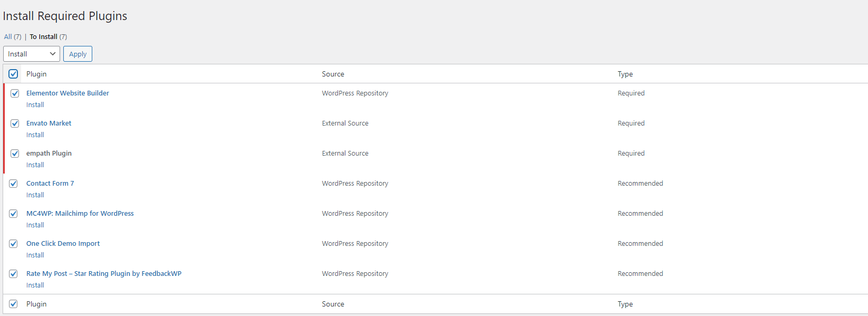This screenshot has height=316, width=868.
Task: Uncheck the Envato Market checkbox
Action: click(15, 123)
